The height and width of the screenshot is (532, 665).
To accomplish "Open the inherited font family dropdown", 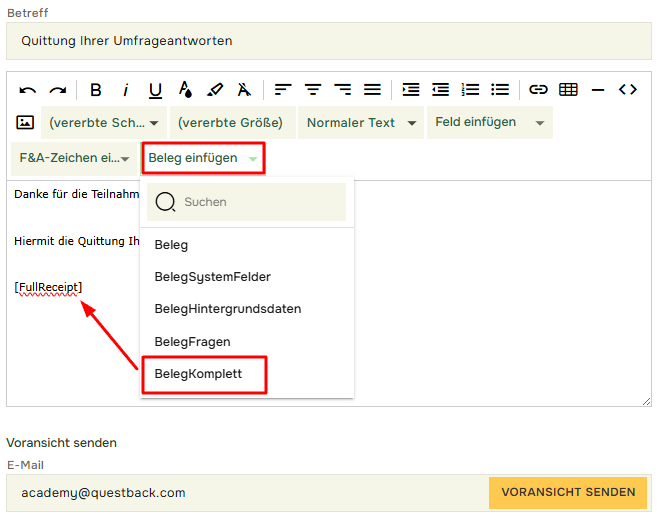I will coord(103,123).
